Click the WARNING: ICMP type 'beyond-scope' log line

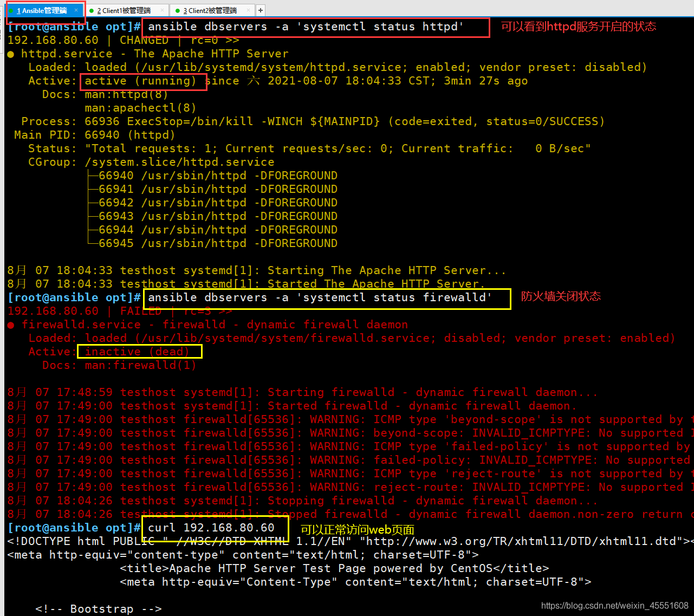click(x=351, y=419)
